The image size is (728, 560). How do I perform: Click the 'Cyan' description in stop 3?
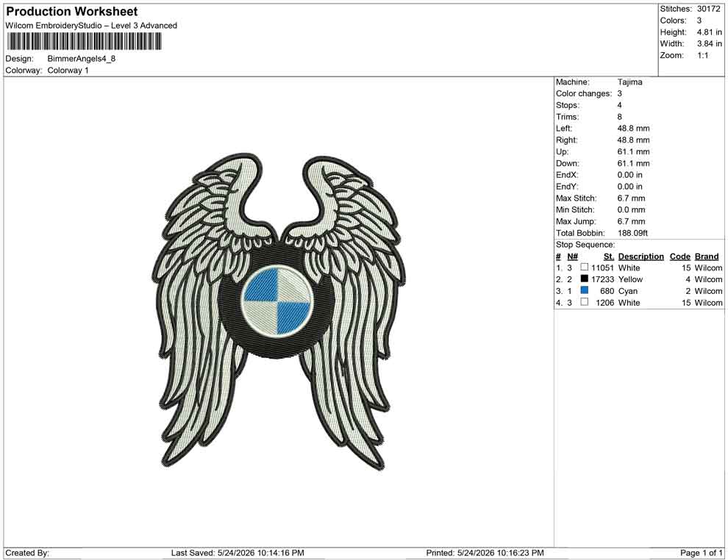628,291
